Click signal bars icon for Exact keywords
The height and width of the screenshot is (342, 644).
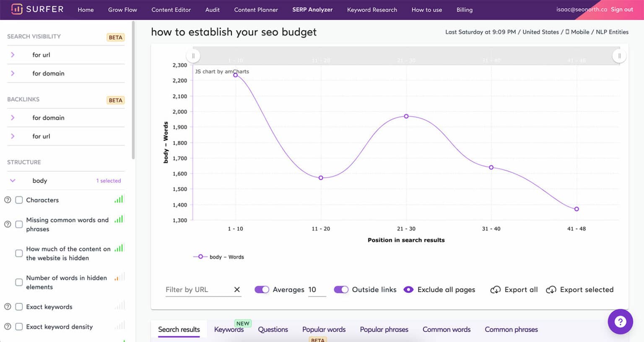120,306
